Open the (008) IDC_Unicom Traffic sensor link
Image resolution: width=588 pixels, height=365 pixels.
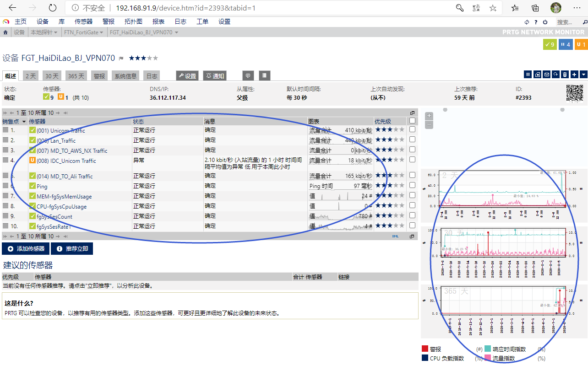pos(66,161)
